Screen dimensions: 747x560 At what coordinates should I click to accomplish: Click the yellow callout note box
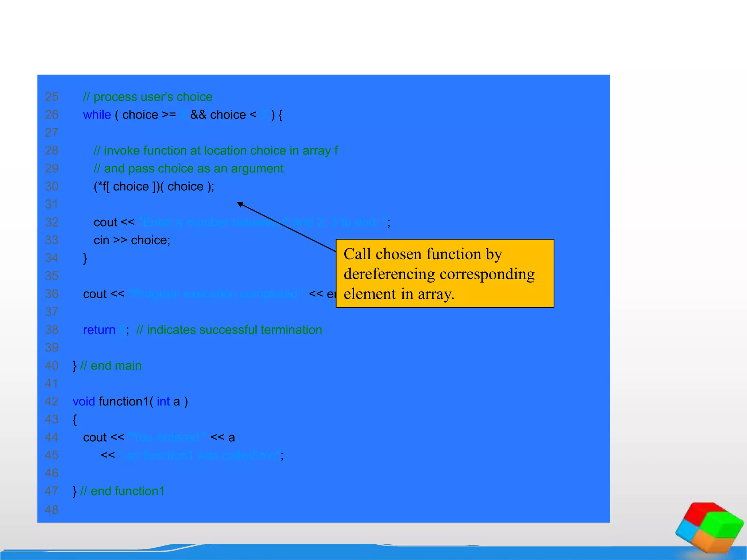[445, 273]
